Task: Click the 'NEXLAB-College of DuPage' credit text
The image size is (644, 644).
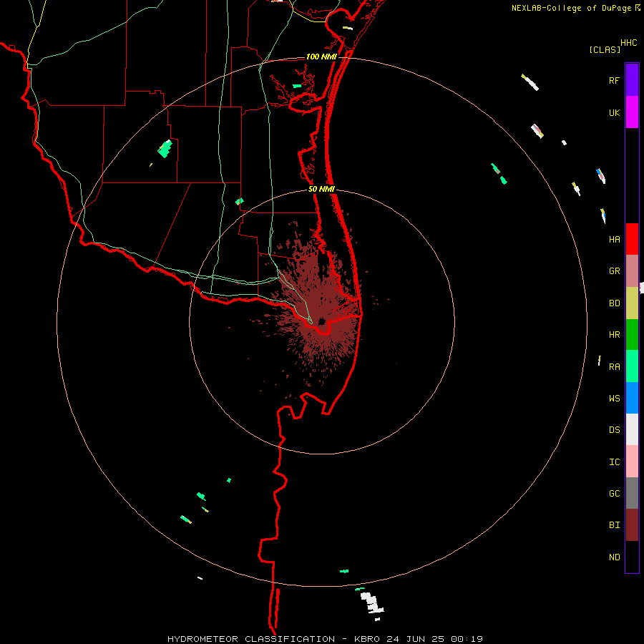Action: (571, 8)
